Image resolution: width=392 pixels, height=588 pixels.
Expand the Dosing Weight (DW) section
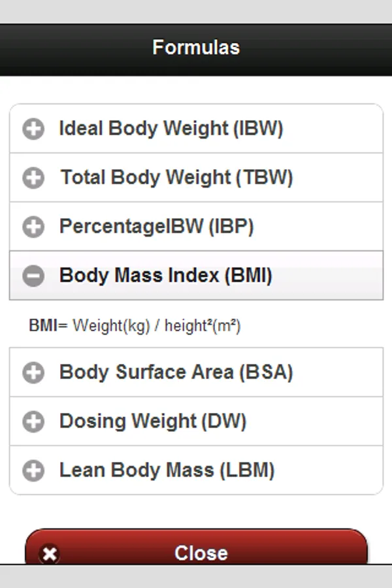coord(153,421)
